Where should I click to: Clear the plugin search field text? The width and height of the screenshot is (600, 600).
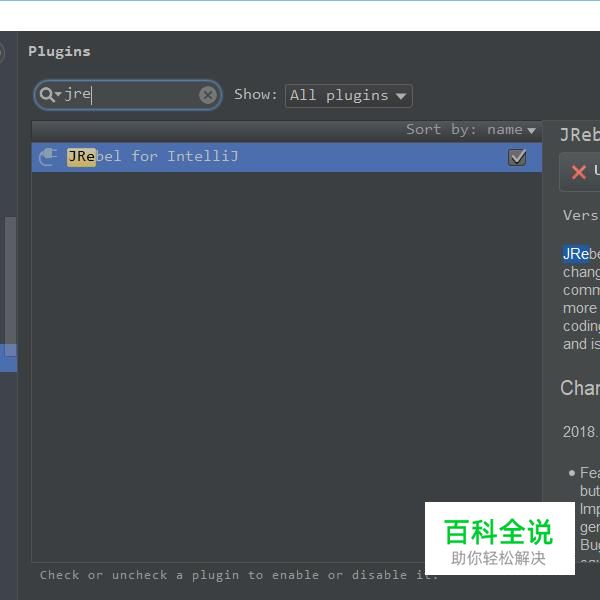(208, 95)
